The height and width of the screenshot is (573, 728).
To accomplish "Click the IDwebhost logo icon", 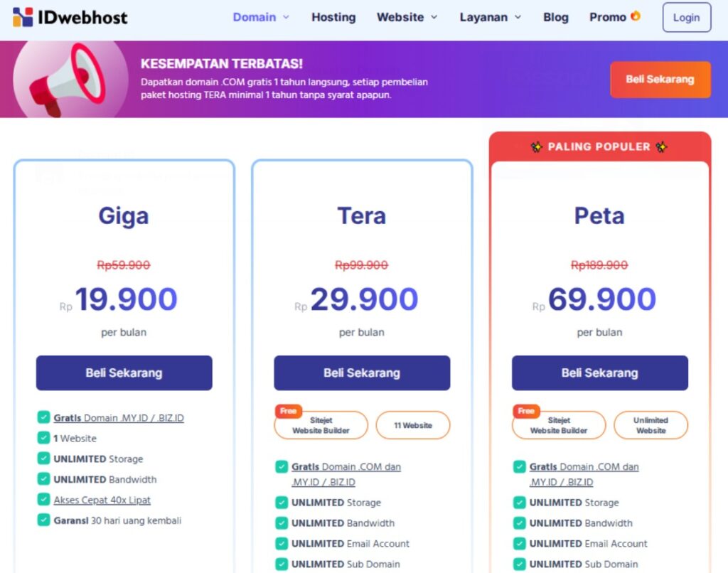I will 21,17.
